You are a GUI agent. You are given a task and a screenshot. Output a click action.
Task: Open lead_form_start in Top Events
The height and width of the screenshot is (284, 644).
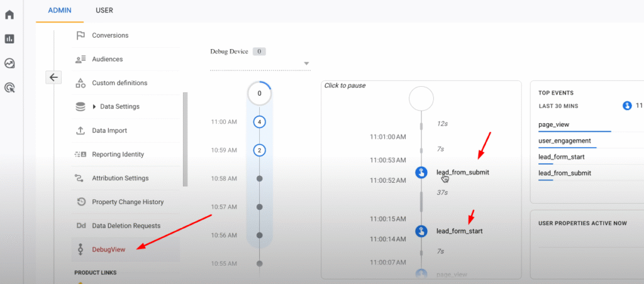562,157
